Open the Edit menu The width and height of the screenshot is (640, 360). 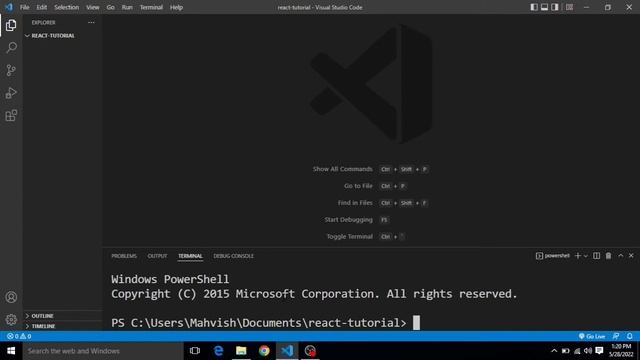(x=42, y=7)
